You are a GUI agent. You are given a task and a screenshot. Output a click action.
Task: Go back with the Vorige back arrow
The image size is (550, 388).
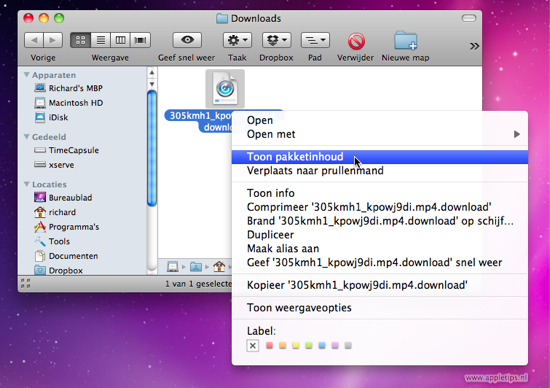click(x=34, y=40)
